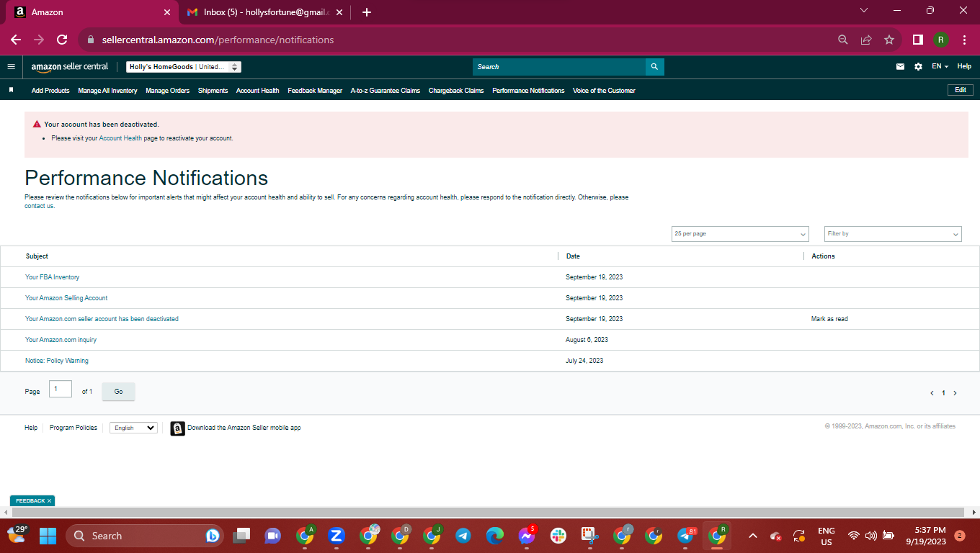
Task: Click 'Mark as read' on the deactivated notification
Action: (x=829, y=319)
